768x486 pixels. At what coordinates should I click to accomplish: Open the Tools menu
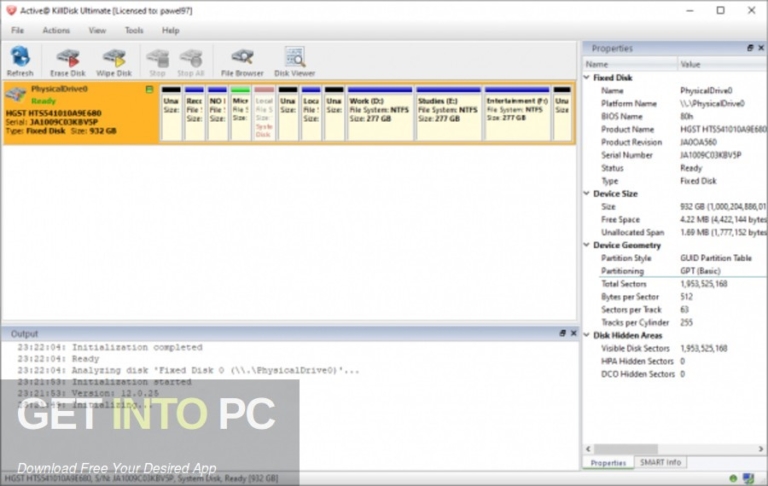[x=134, y=30]
